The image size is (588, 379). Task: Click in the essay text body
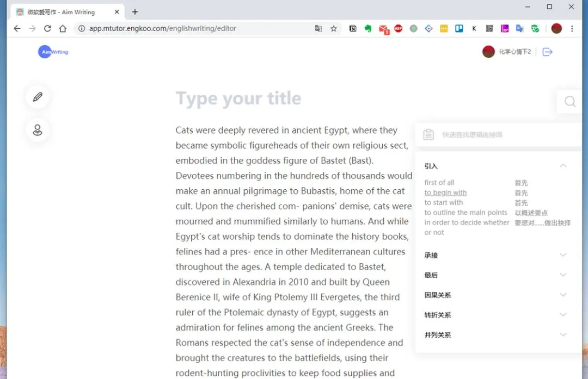(294, 251)
